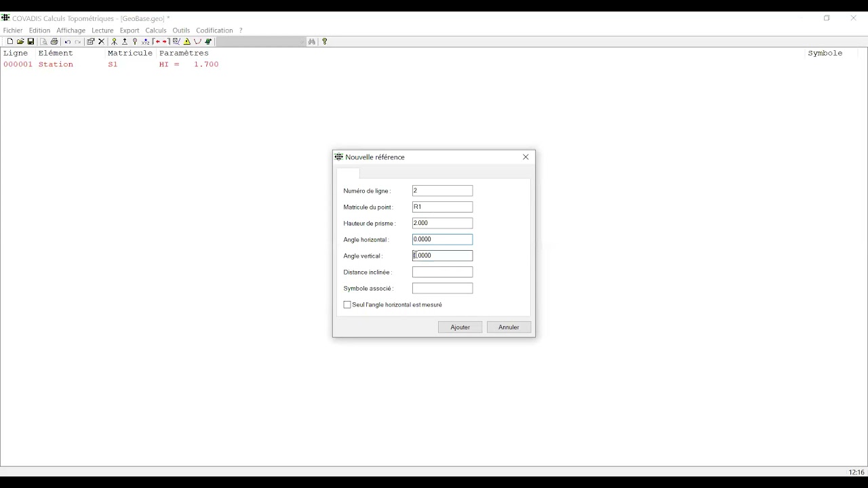868x488 pixels.
Task: Close the Nouvelle référence dialog
Action: [526, 157]
